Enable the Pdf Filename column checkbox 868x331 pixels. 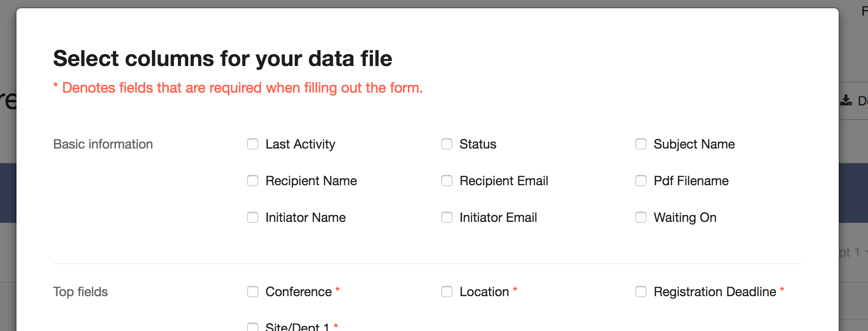point(641,181)
